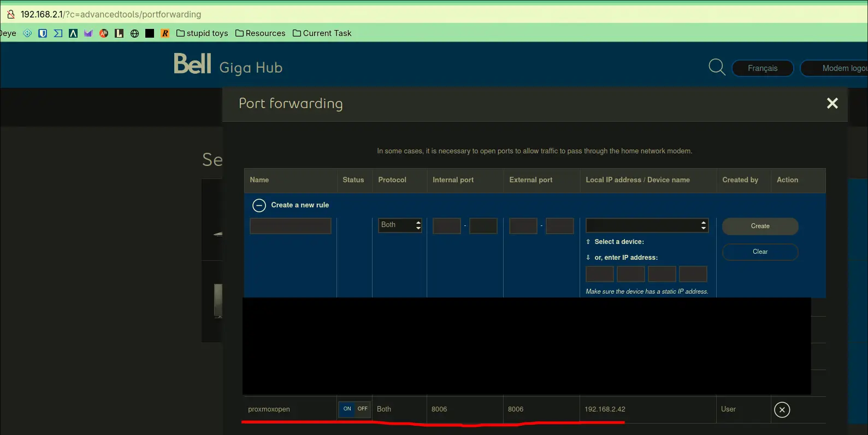Open the purple M bookmark icon
This screenshot has height=435, width=868.
pyautogui.click(x=88, y=33)
